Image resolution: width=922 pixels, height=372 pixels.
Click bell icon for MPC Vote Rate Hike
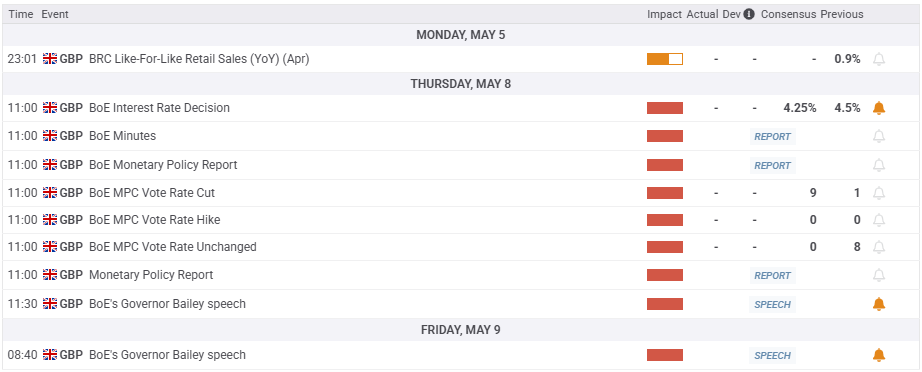coord(878,220)
